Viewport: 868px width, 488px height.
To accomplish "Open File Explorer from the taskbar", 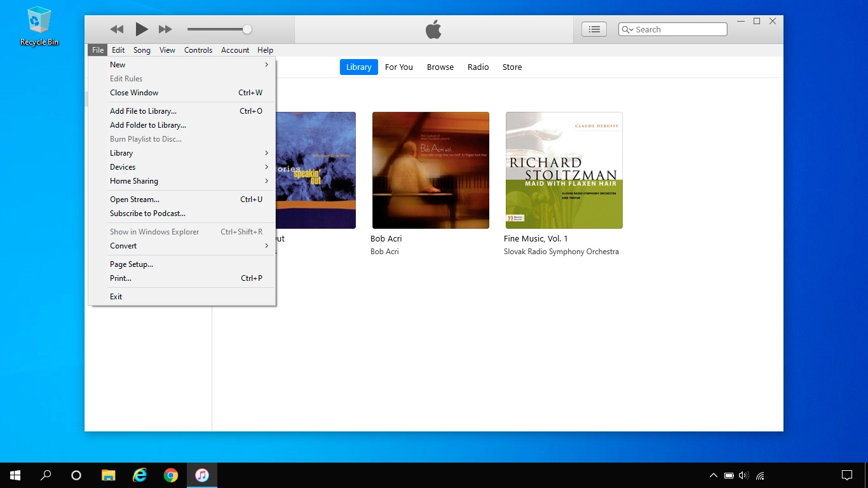I will [x=108, y=475].
